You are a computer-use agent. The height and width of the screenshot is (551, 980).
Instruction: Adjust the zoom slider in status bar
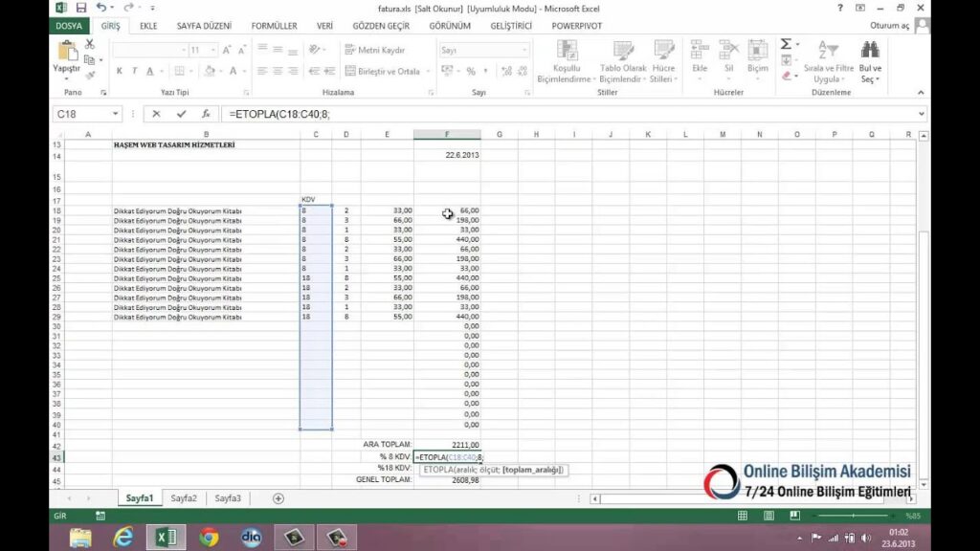tap(852, 516)
